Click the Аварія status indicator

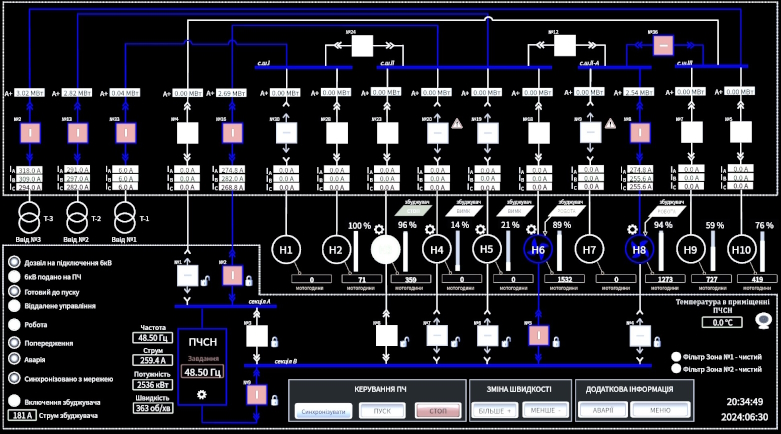pyautogui.click(x=14, y=359)
